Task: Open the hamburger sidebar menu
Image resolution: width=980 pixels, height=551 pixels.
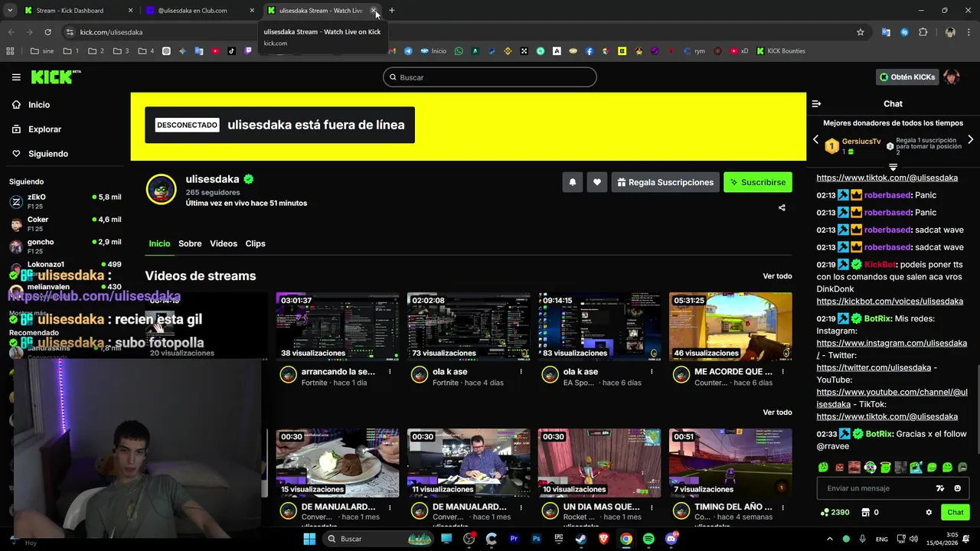Action: (16, 77)
